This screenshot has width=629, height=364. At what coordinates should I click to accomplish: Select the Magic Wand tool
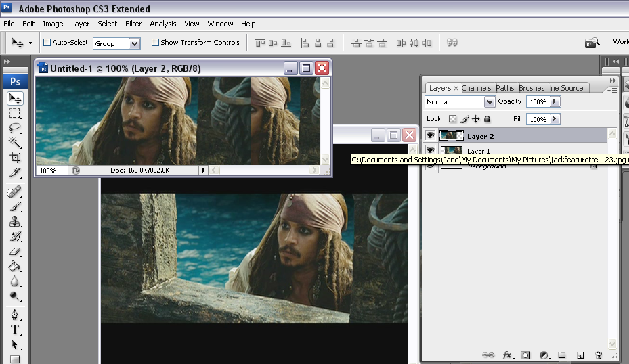[x=14, y=142]
